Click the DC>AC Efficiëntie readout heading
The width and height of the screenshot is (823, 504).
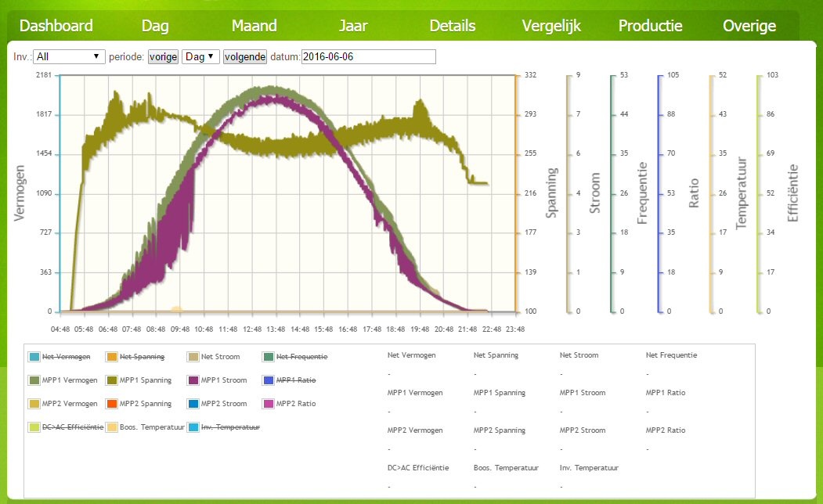tap(418, 468)
